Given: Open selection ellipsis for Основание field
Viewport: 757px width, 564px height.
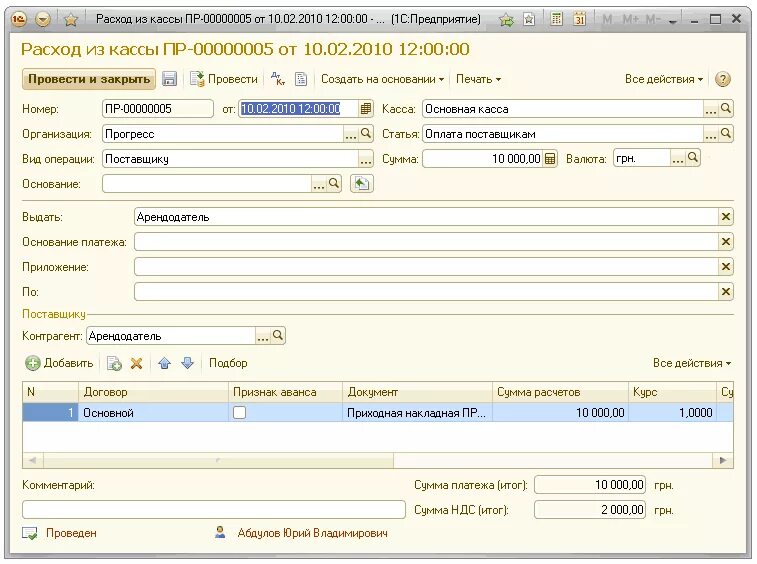Looking at the screenshot, I should pyautogui.click(x=319, y=184).
